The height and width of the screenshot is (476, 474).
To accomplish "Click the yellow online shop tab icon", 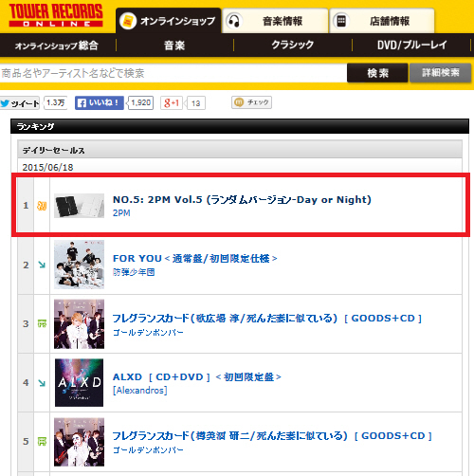I will (128, 21).
